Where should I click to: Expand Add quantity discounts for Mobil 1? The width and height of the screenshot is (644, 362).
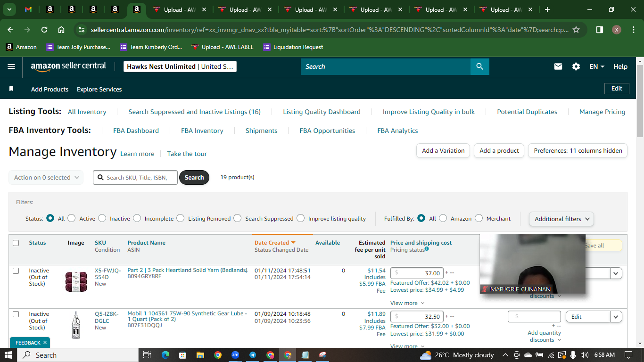545,336
